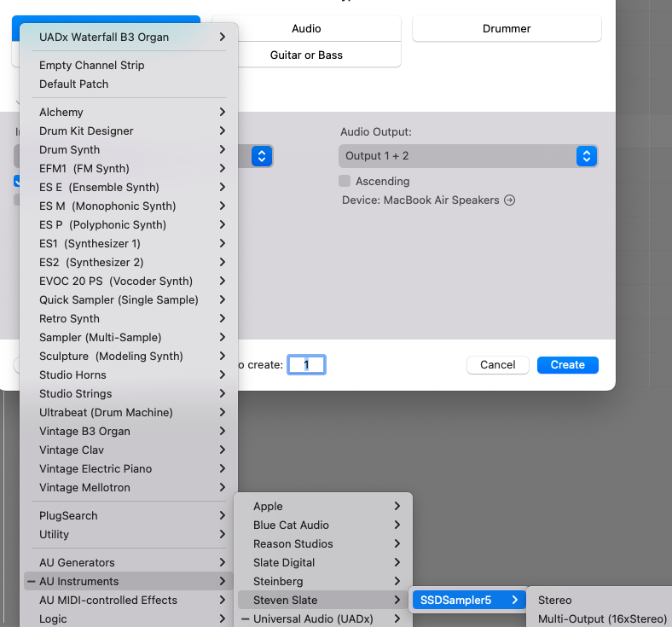Screen dimensions: 672x627
Task: Open the Studio Strings submenu
Action: pyautogui.click(x=129, y=394)
